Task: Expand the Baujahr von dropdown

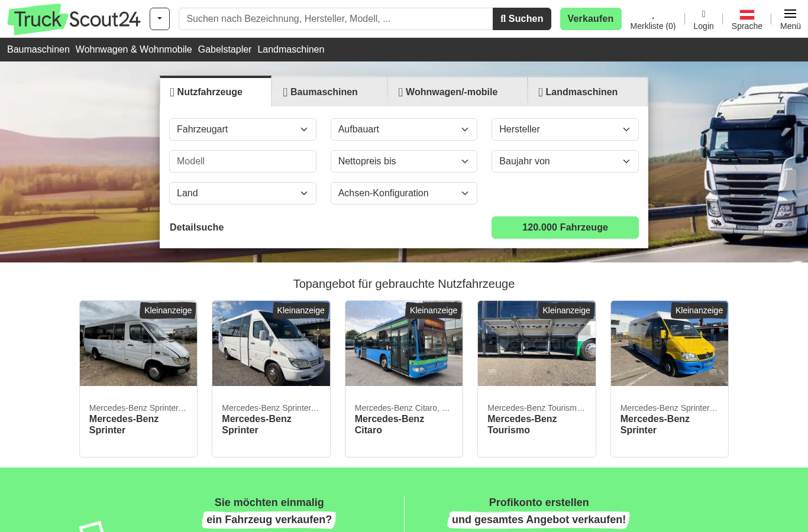Action: point(565,161)
